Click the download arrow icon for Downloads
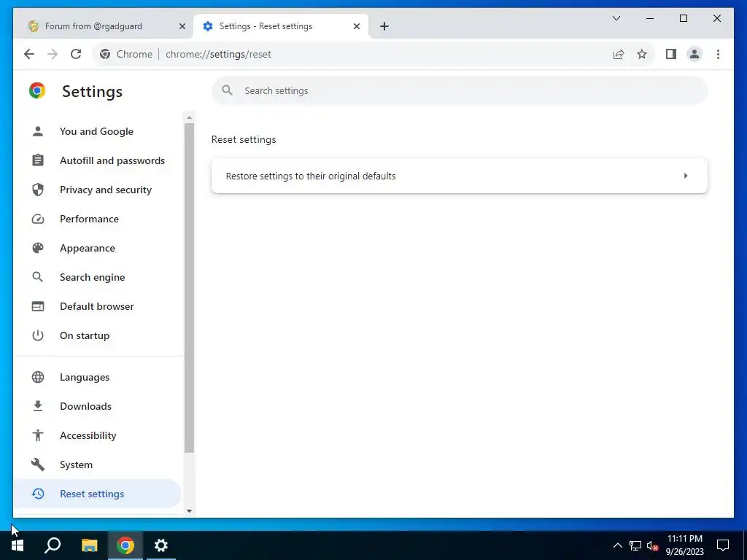Viewport: 747px width, 560px height. tap(38, 406)
